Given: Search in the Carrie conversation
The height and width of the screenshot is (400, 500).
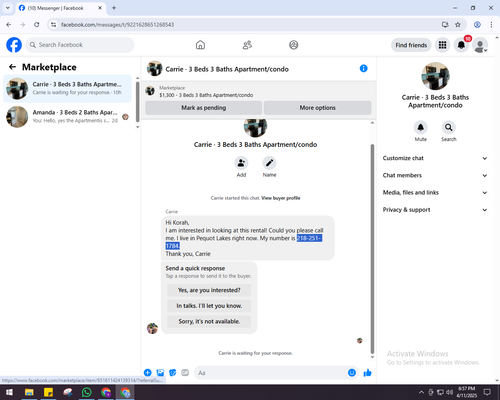Looking at the screenshot, I should 449,127.
